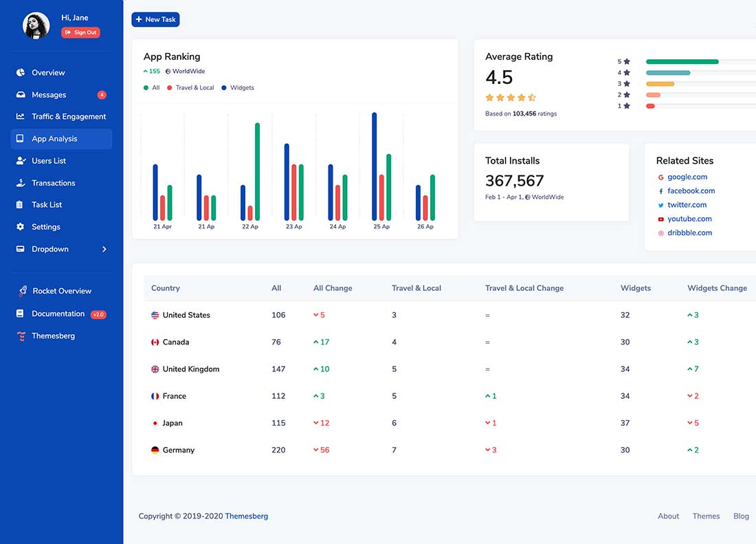Click the Dribbble icon beside dribbble.com
This screenshot has width=756, height=544.
point(663,232)
